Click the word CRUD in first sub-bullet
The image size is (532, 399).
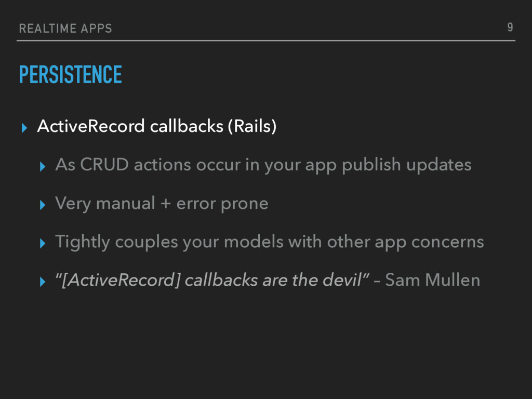[104, 165]
